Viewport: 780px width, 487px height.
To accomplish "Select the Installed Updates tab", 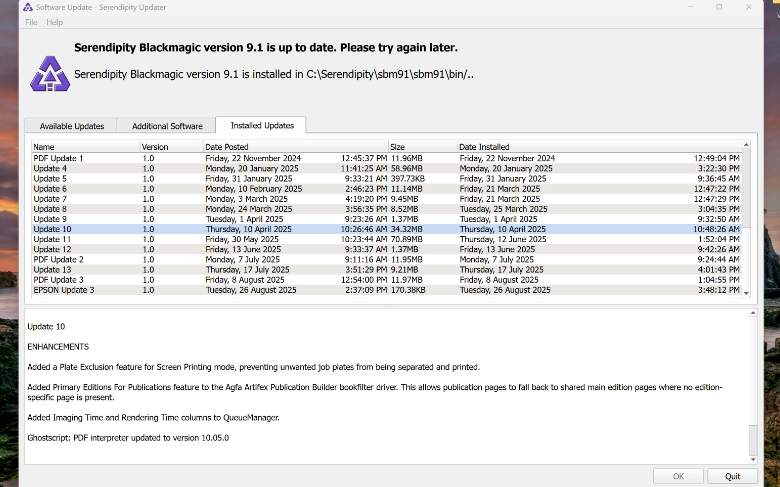I will tap(262, 125).
